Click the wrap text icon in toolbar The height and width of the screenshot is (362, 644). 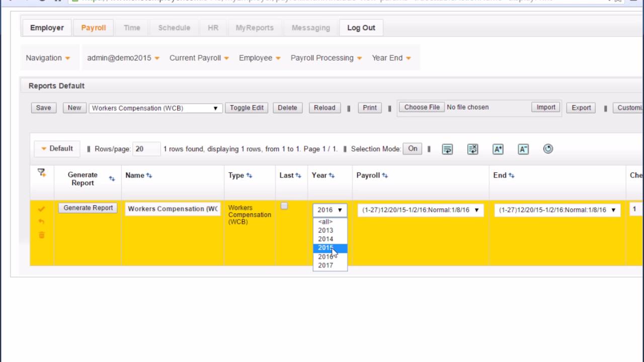point(447,149)
